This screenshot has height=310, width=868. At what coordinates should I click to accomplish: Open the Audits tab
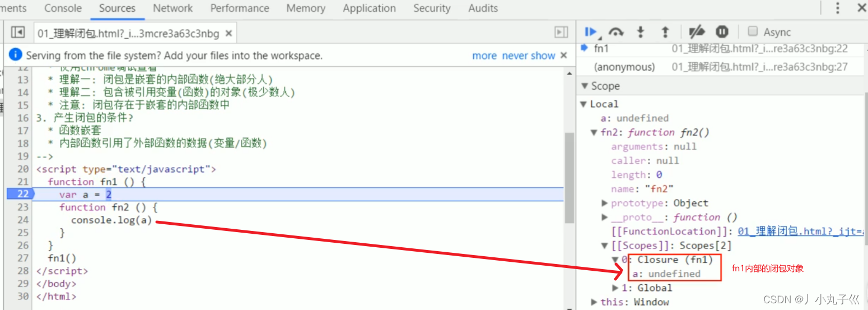pos(483,8)
